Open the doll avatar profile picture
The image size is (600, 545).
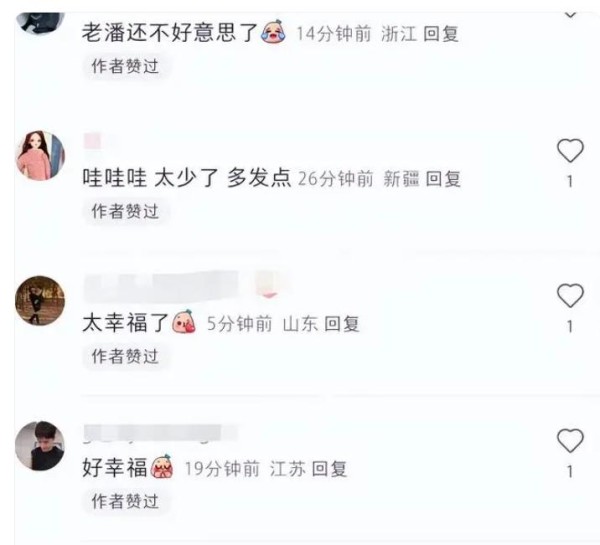pyautogui.click(x=40, y=155)
